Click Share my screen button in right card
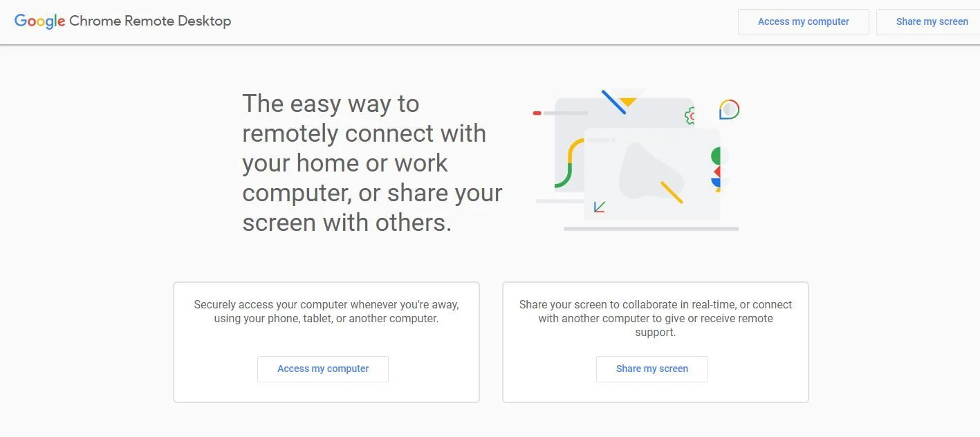The width and height of the screenshot is (980, 437). (x=652, y=369)
